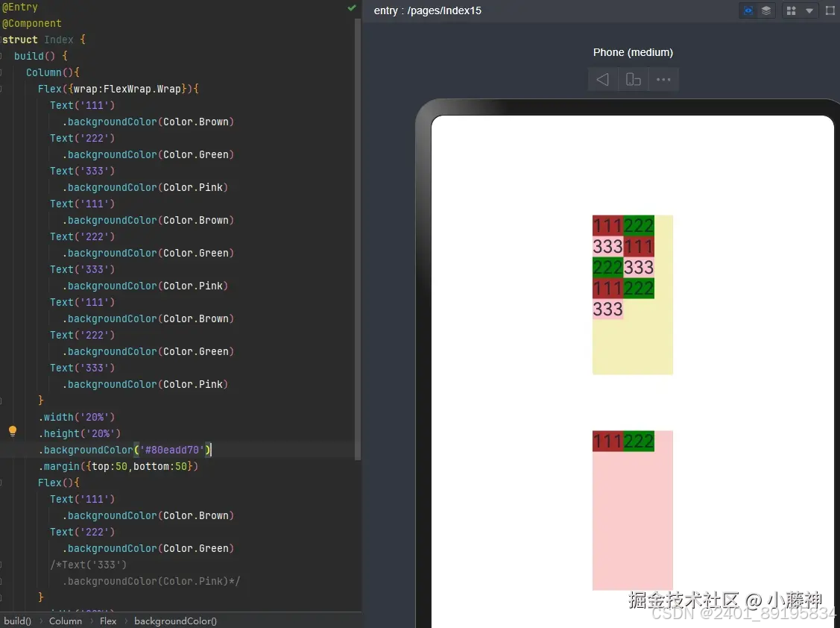The width and height of the screenshot is (840, 628).
Task: Click the 'build() {' line
Action: [x=41, y=56]
